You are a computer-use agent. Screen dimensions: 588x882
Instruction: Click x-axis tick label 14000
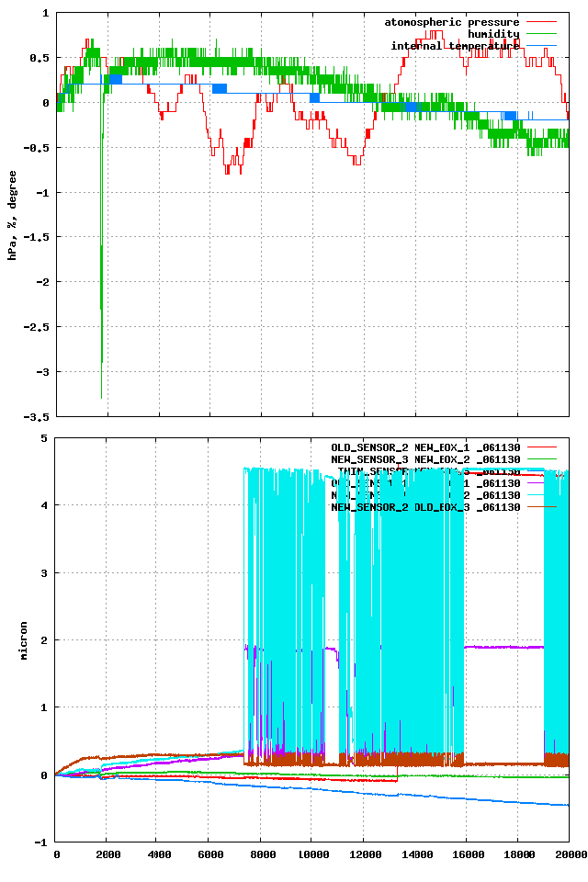pos(416,855)
